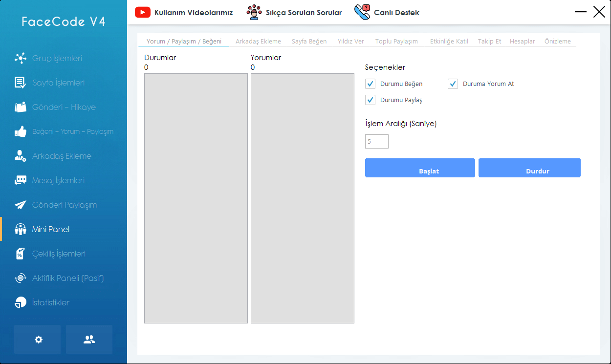Click inside the Yorumlar list box
The height and width of the screenshot is (364, 611).
303,198
